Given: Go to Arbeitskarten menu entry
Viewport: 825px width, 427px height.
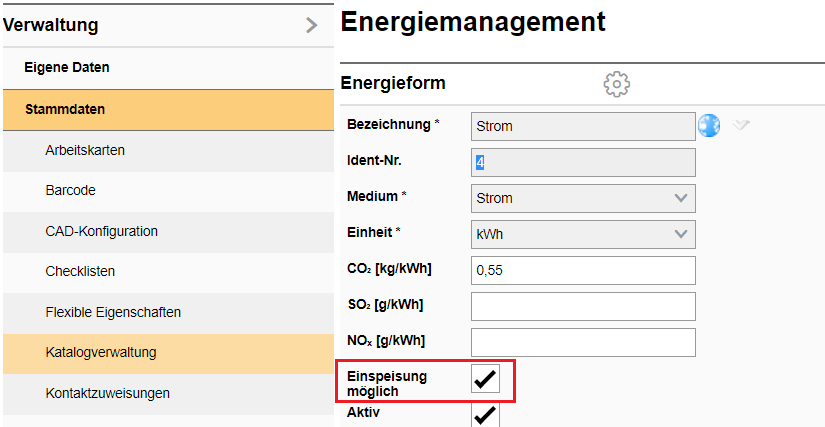Looking at the screenshot, I should coord(168,151).
